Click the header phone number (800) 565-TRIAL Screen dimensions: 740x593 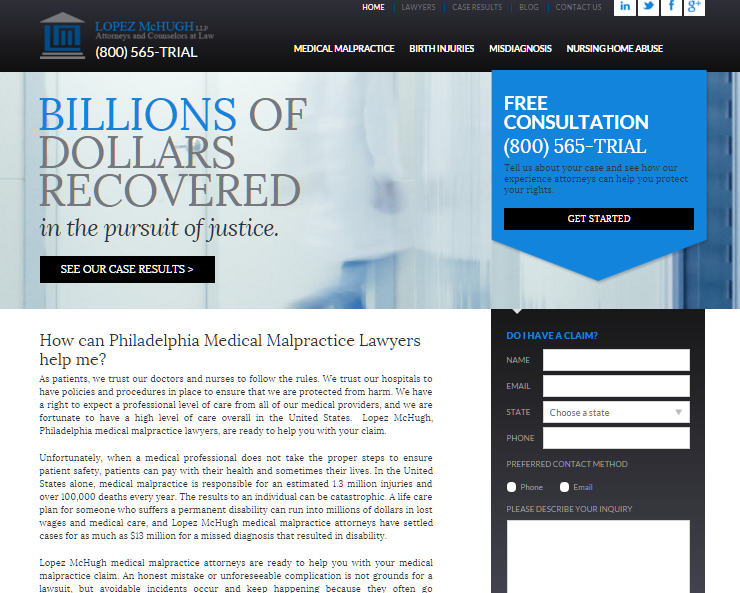pyautogui.click(x=146, y=52)
